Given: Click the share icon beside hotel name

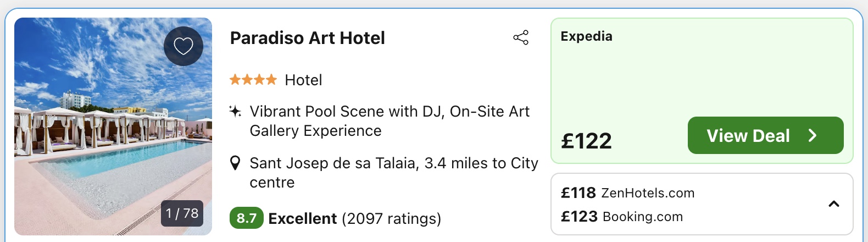Looking at the screenshot, I should [521, 37].
